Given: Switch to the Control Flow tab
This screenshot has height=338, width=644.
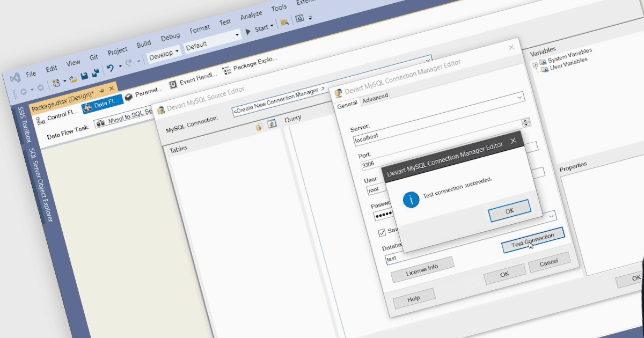Looking at the screenshot, I should [x=57, y=116].
